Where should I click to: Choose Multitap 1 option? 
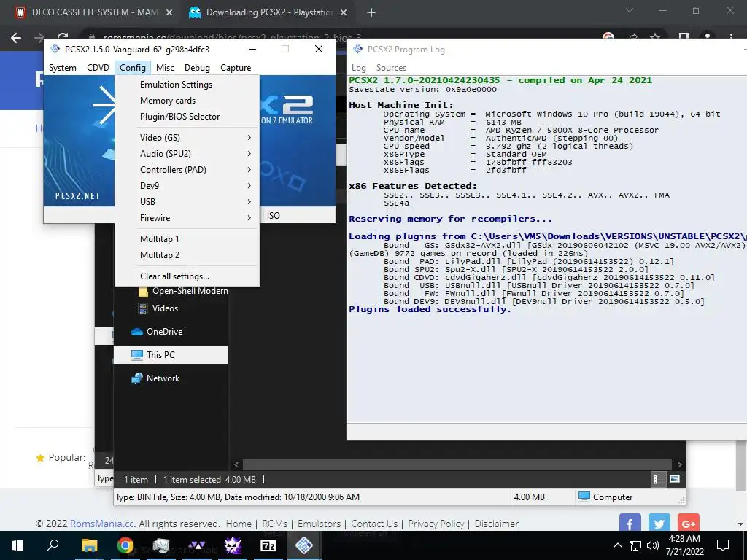[x=187, y=239]
